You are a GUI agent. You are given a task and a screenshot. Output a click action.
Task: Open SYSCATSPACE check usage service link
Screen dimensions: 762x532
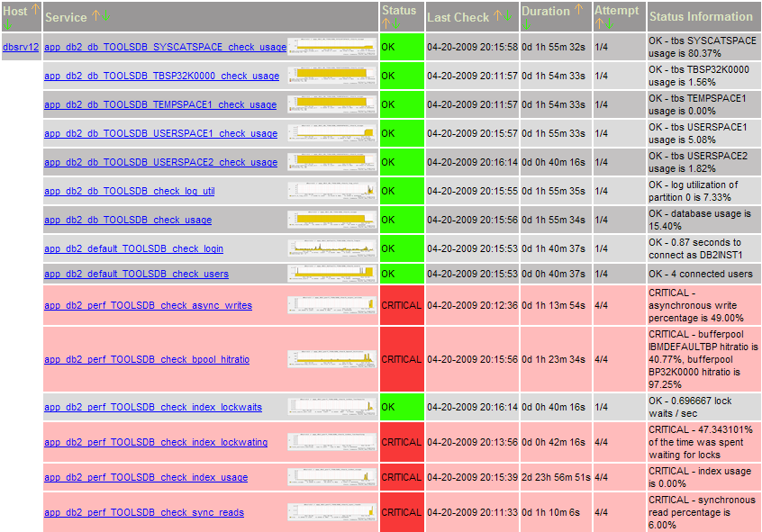click(165, 47)
